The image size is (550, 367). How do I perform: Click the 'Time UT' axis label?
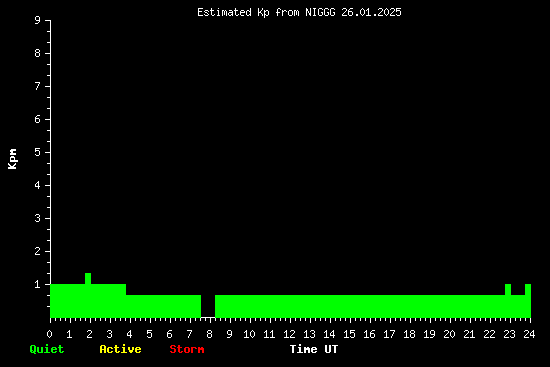point(314,349)
